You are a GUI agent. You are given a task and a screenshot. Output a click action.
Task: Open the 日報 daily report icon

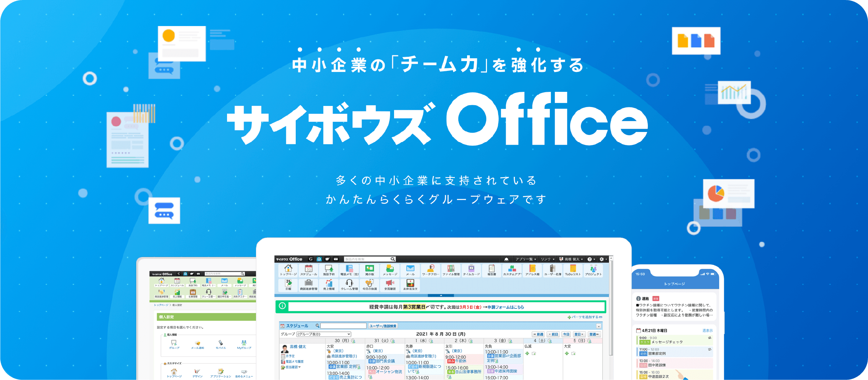[288, 285]
